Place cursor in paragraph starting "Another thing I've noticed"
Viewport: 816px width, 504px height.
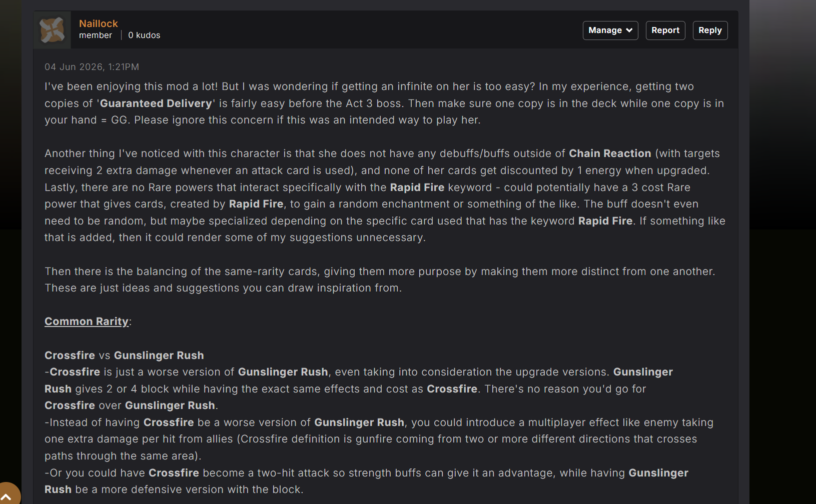(x=385, y=195)
